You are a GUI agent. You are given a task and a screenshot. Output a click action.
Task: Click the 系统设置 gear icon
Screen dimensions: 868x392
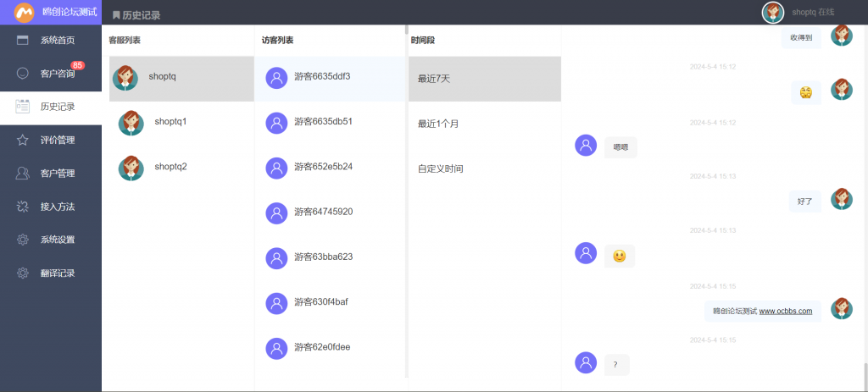click(x=23, y=240)
